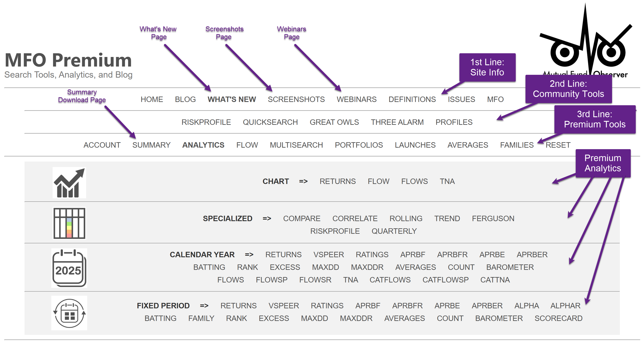This screenshot has width=644, height=344.
Task: Open EXCESS in the FIXED PERIOD section
Action: pyautogui.click(x=274, y=318)
